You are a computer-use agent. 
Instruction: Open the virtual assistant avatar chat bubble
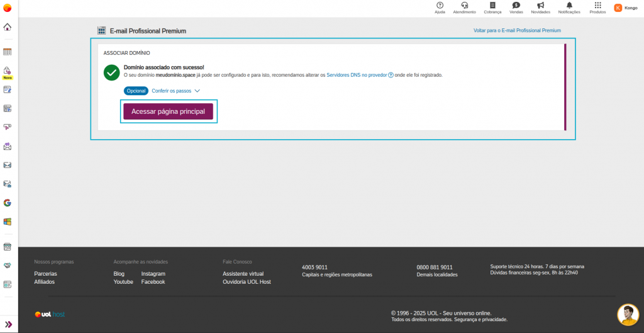click(628, 315)
